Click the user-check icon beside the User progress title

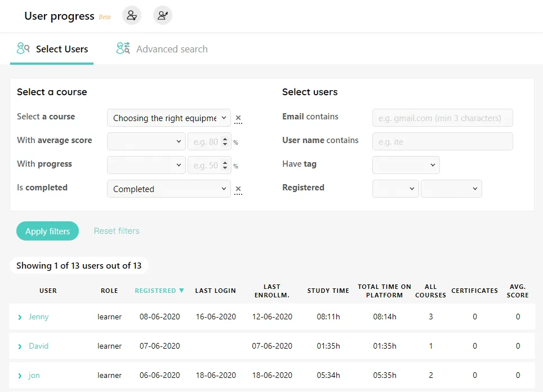coord(132,16)
